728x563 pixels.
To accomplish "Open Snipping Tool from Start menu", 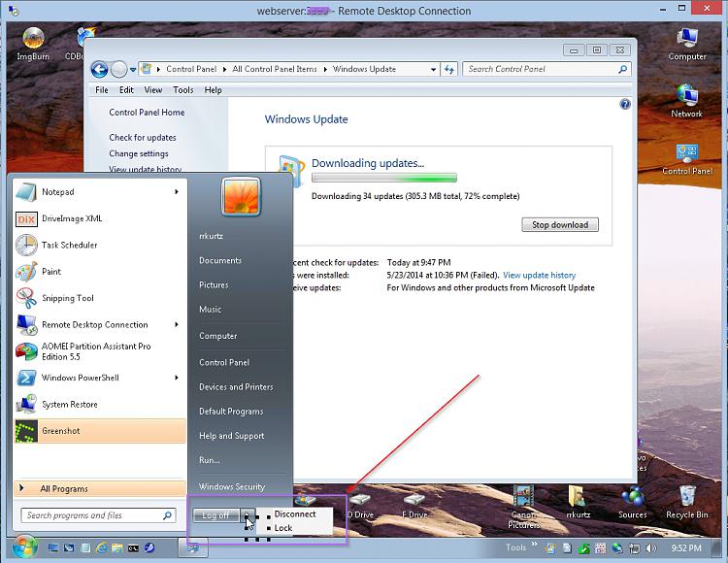I will click(x=100, y=298).
